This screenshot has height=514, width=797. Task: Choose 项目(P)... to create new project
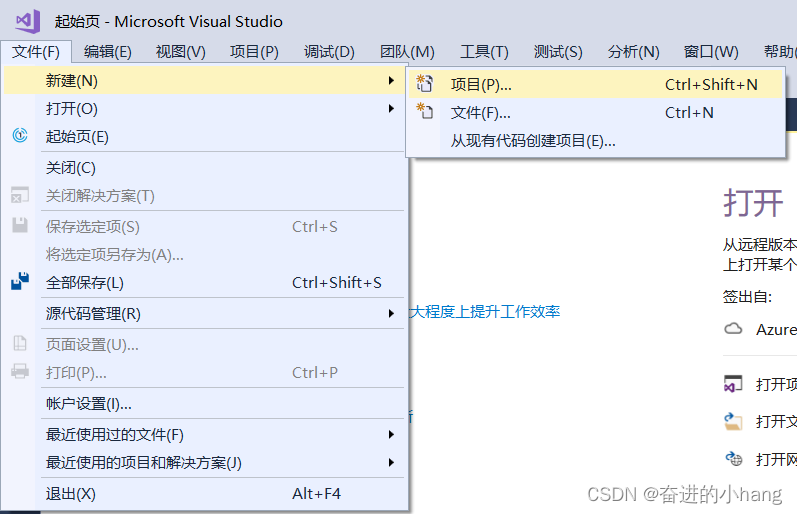pos(596,84)
